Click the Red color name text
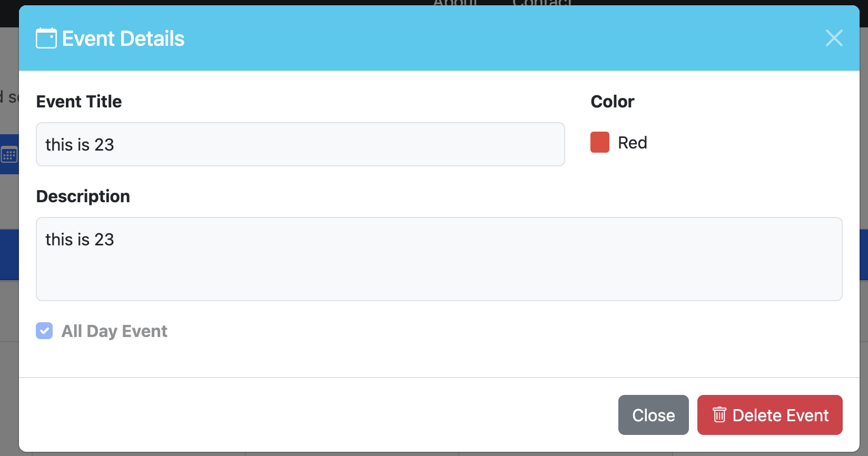868x456 pixels. click(x=632, y=143)
